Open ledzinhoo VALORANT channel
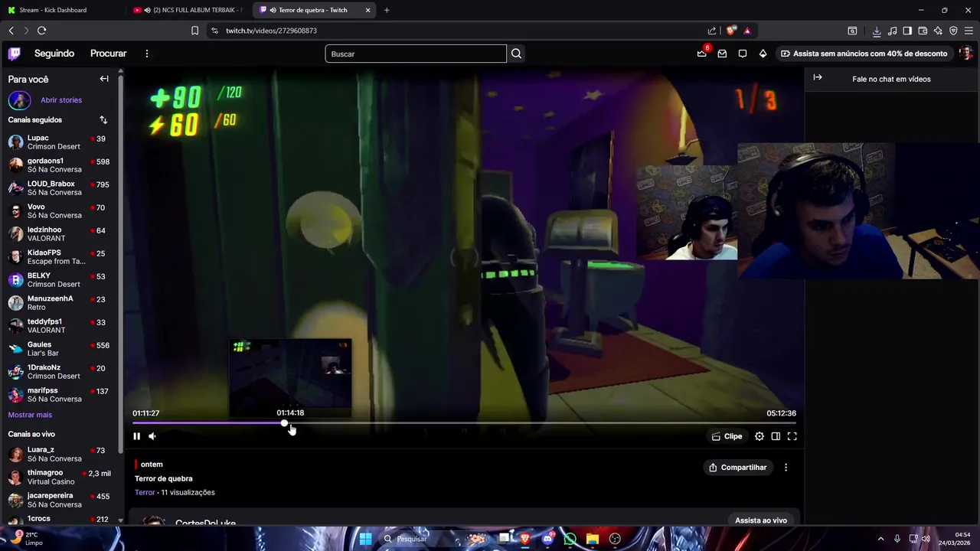Viewport: 980px width, 551px height. tap(60, 234)
